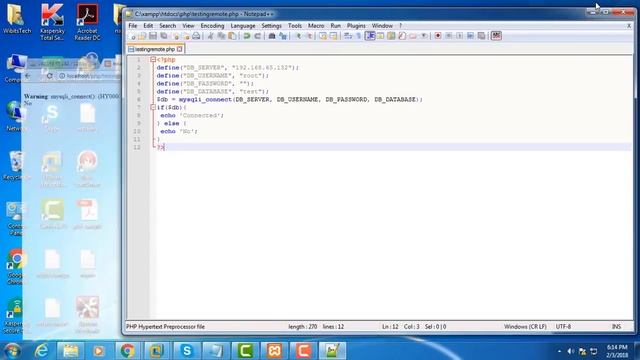Viewport: 640px width, 360px height.
Task: Click the Print toolbar icon
Action: pyautogui.click(x=196, y=36)
